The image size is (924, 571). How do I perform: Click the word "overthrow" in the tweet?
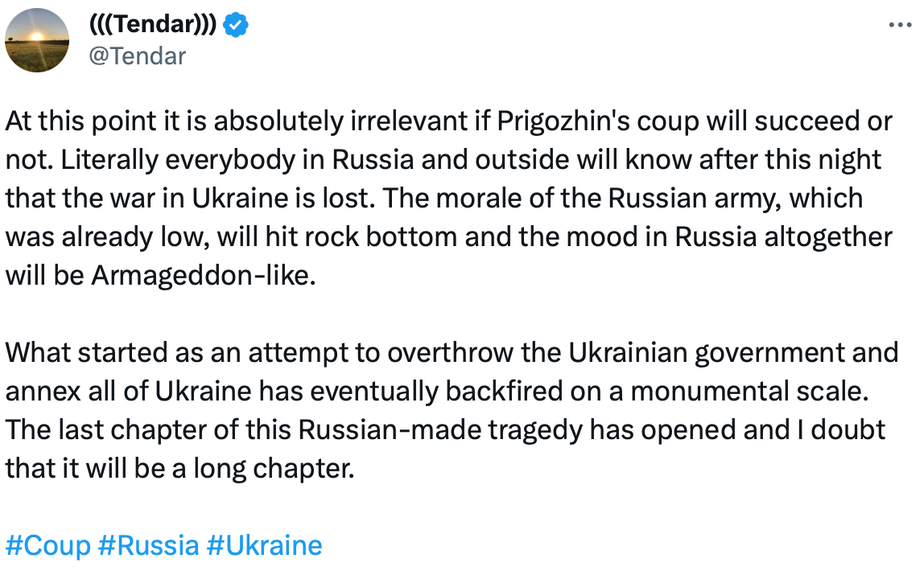[450, 353]
